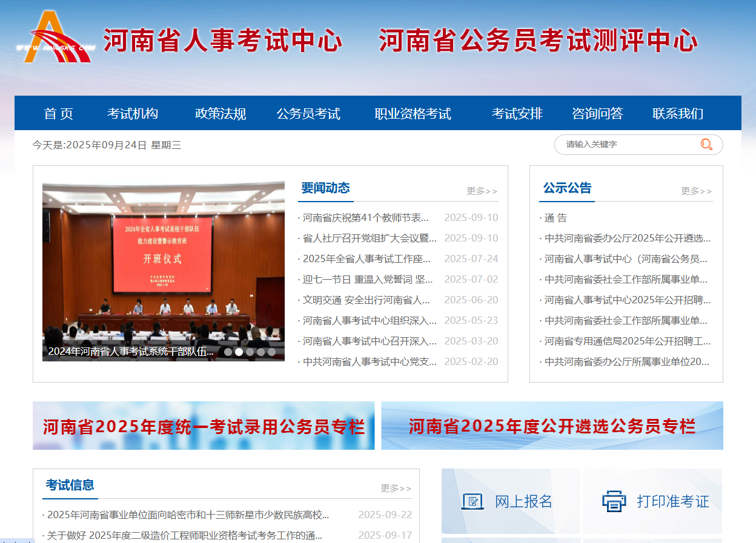Open 河南省2025年度统一考试录用公务员专栏 banner
The image size is (756, 543).
(204, 426)
